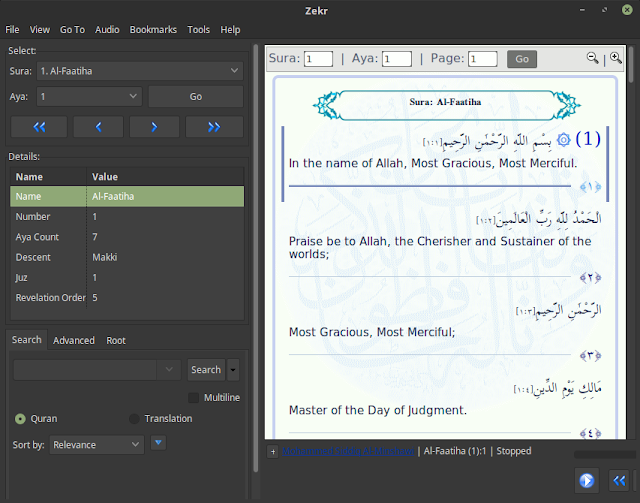Expand the search text history dropdown
Image resolution: width=640 pixels, height=503 pixels.
click(x=169, y=369)
